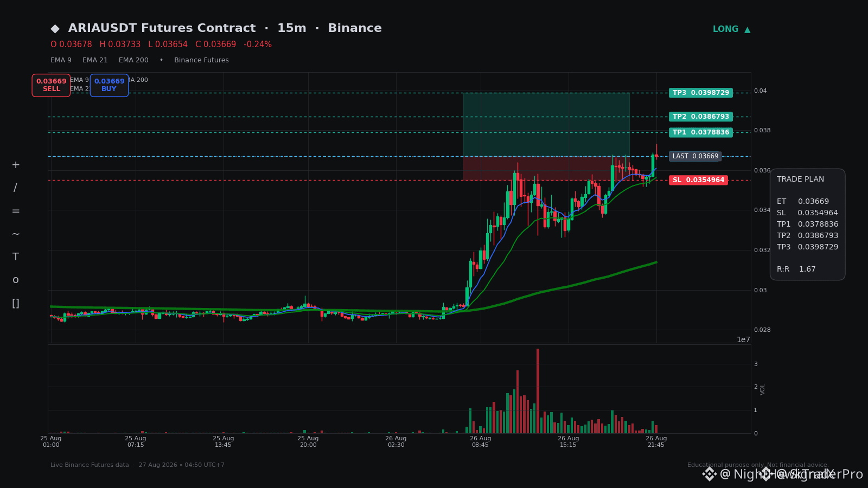This screenshot has width=868, height=488.
Task: Click the red stop-loss zone on chart
Action: [x=546, y=168]
